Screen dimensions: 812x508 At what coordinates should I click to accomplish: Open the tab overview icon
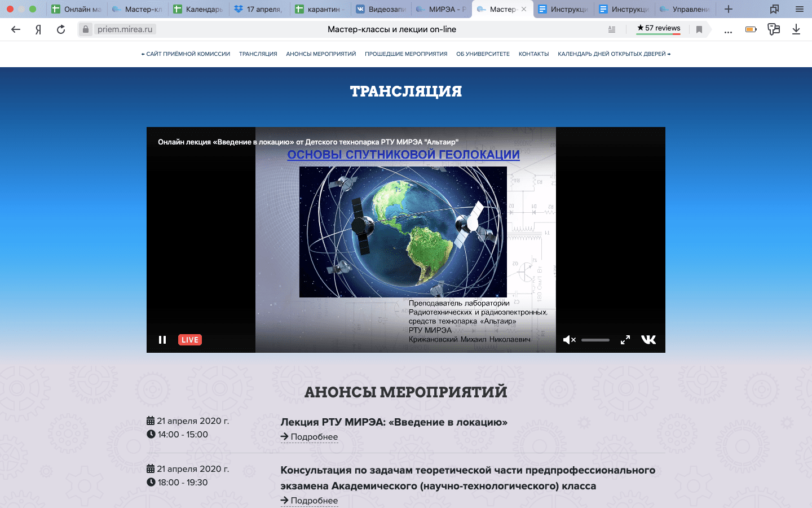click(774, 9)
